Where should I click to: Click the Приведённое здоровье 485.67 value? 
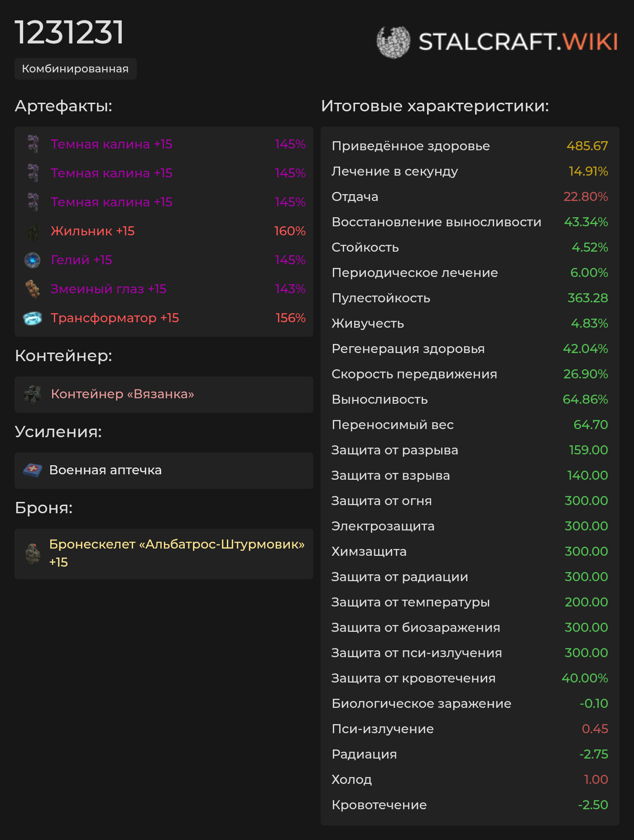[x=587, y=146]
